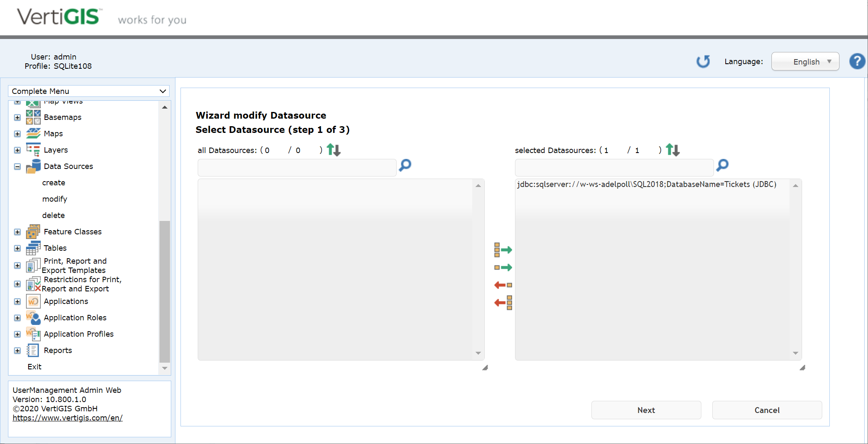Click the search icon beside all Datasources field
The height and width of the screenshot is (444, 868).
click(404, 166)
